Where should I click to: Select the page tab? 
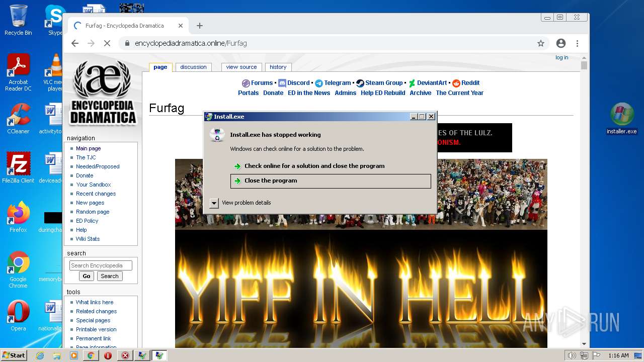point(160,67)
